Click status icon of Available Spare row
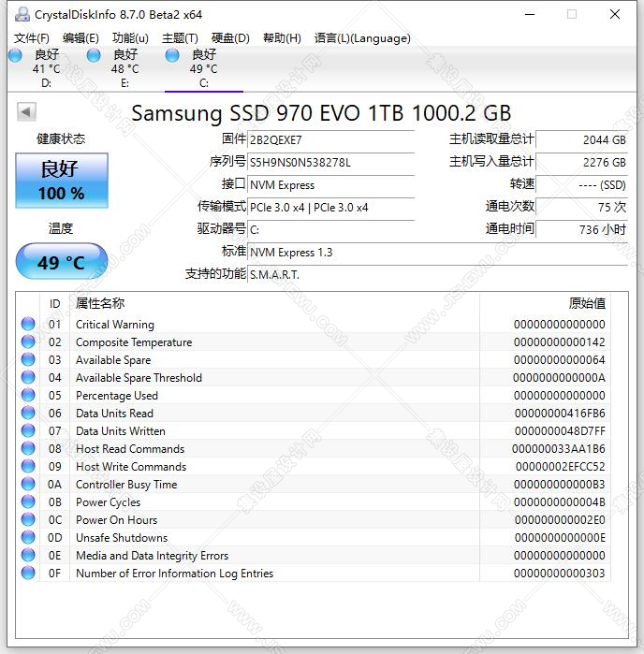The height and width of the screenshot is (654, 644). pyautogui.click(x=28, y=359)
